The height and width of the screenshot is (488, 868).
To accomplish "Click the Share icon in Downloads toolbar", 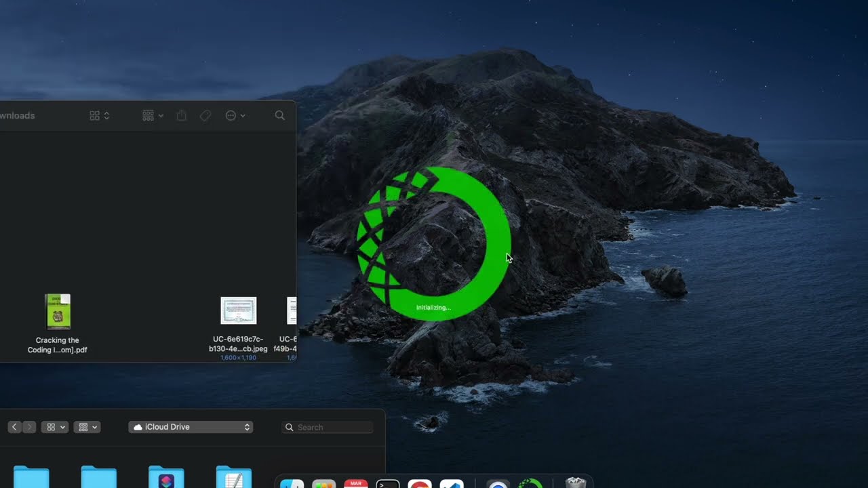I will tap(181, 116).
